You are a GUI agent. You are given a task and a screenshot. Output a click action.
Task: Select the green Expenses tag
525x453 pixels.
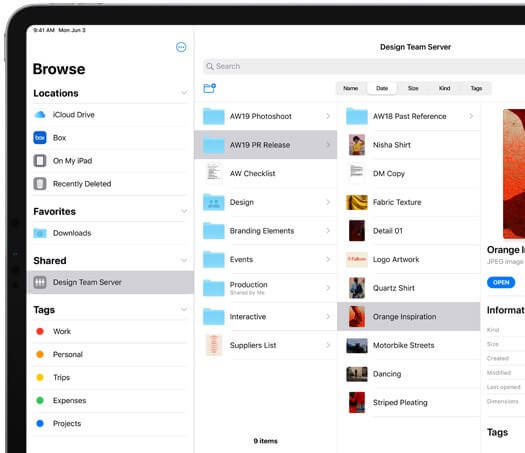(40, 400)
